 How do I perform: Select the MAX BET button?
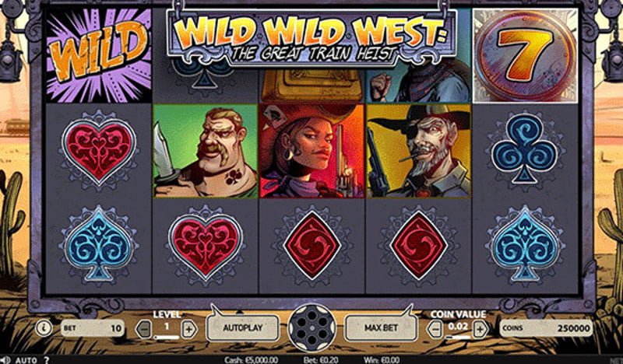pos(381,328)
